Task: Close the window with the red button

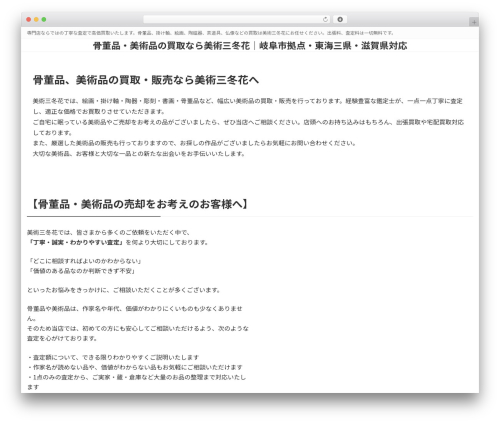Action: (x=29, y=20)
